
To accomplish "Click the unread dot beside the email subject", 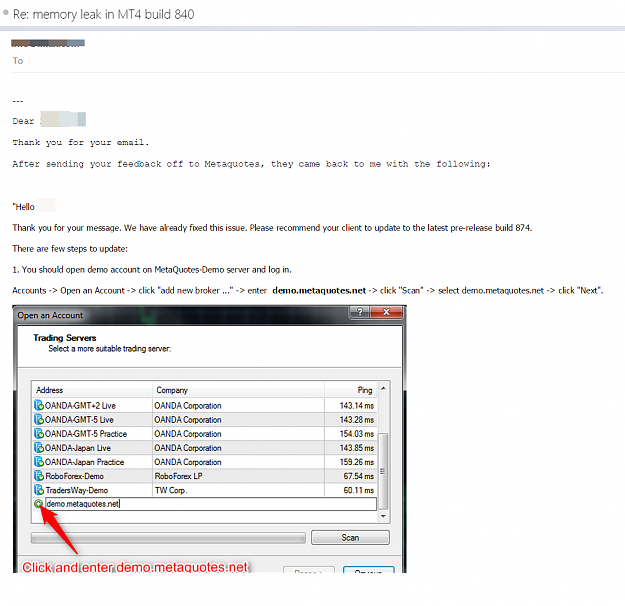I will pyautogui.click(x=6, y=12).
